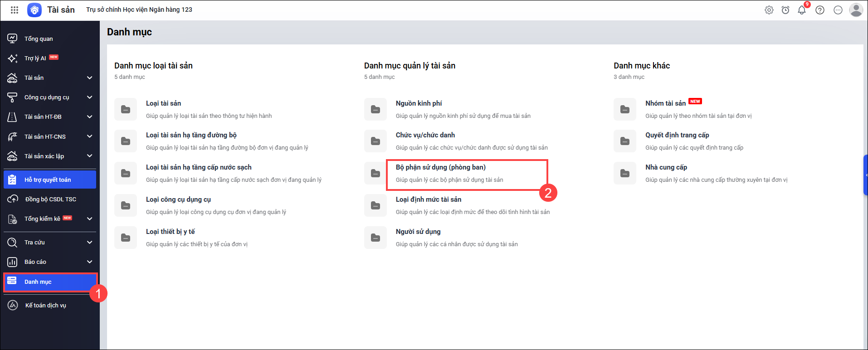This screenshot has width=868, height=350.
Task: Open Trợ lý AI from sidebar
Action: pos(35,58)
